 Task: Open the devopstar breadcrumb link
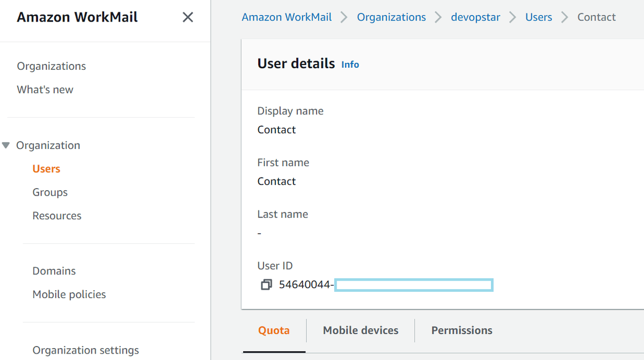(x=475, y=17)
